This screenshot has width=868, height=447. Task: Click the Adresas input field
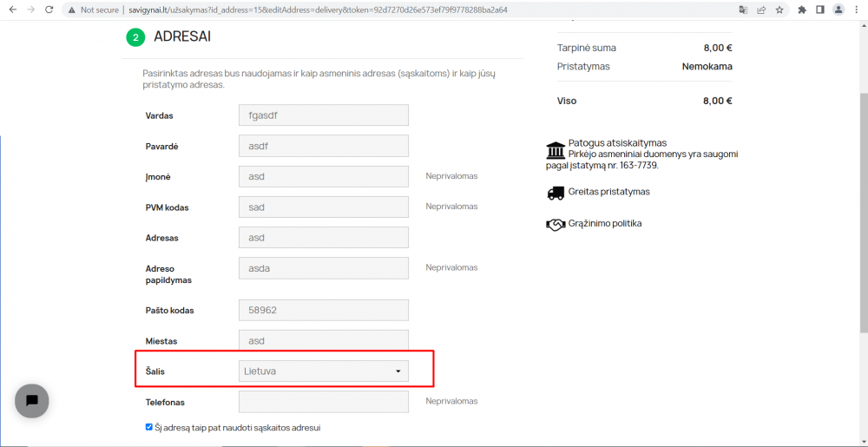[324, 237]
